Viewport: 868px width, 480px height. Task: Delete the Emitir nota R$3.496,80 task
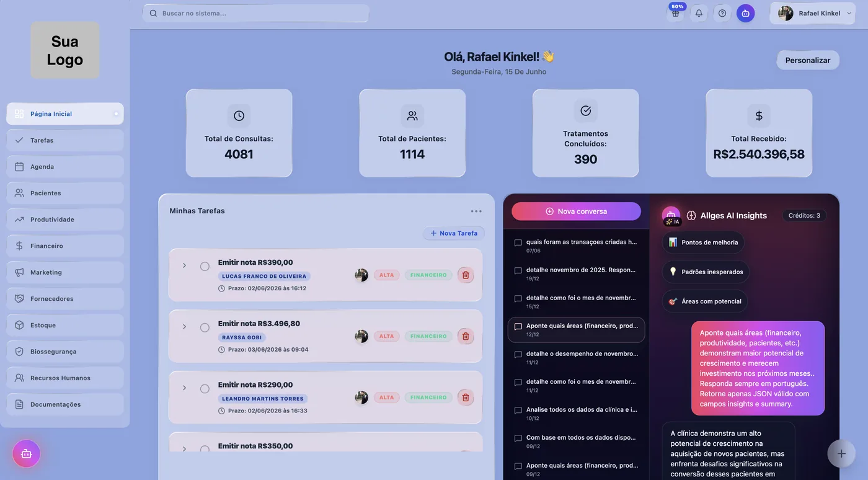pos(466,336)
